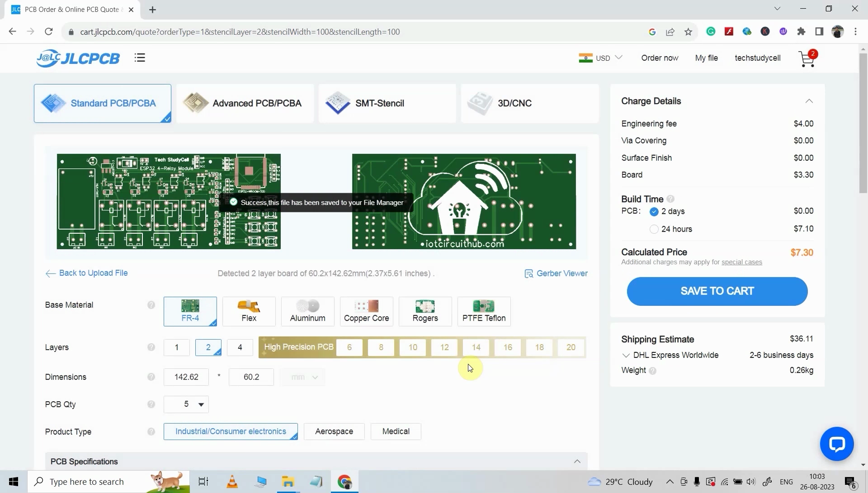Click the SAVE TO CART button
The width and height of the screenshot is (868, 493).
[717, 291]
